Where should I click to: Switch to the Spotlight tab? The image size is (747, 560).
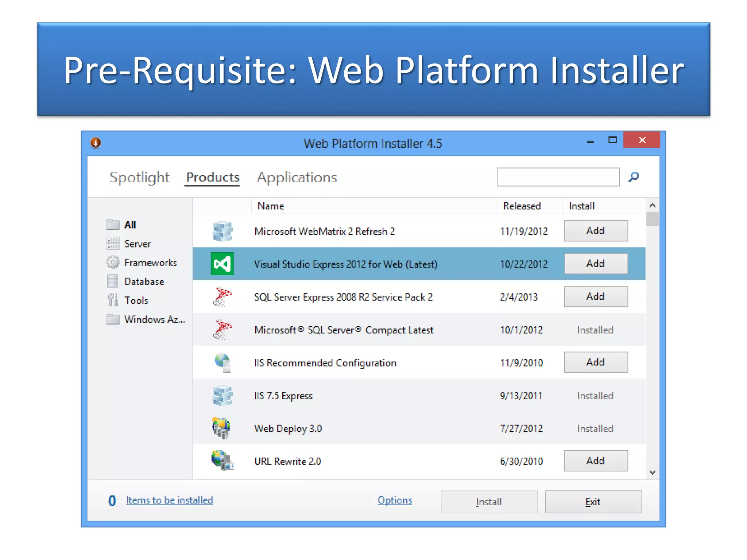click(x=139, y=177)
